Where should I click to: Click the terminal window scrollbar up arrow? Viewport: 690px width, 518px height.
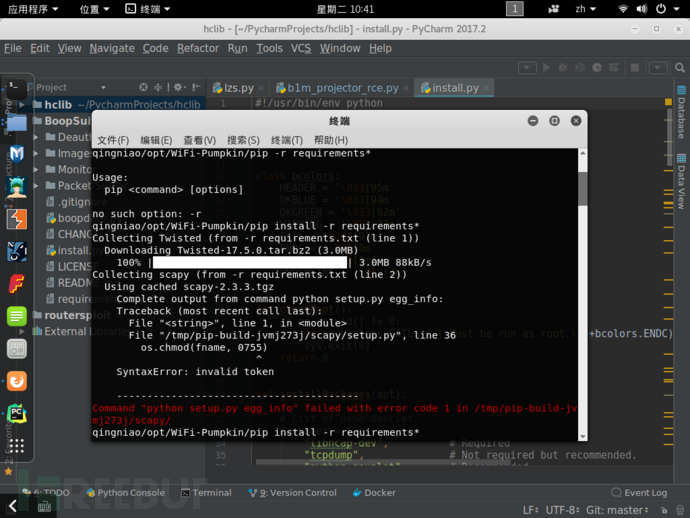pyautogui.click(x=583, y=153)
